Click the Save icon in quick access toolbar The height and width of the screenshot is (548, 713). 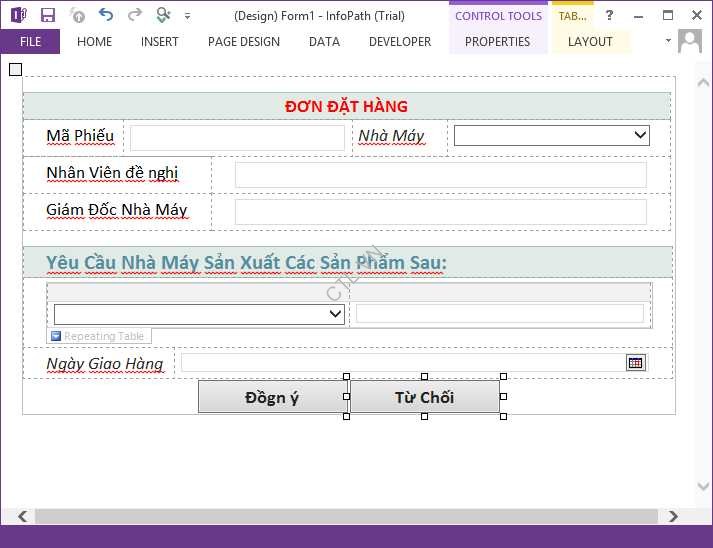(47, 15)
